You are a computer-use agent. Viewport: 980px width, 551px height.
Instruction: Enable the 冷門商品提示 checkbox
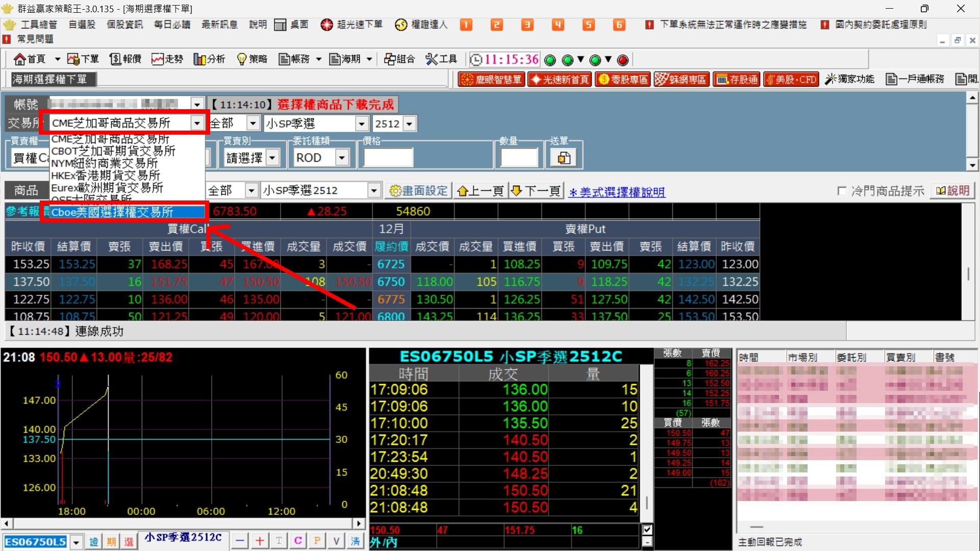(x=842, y=191)
